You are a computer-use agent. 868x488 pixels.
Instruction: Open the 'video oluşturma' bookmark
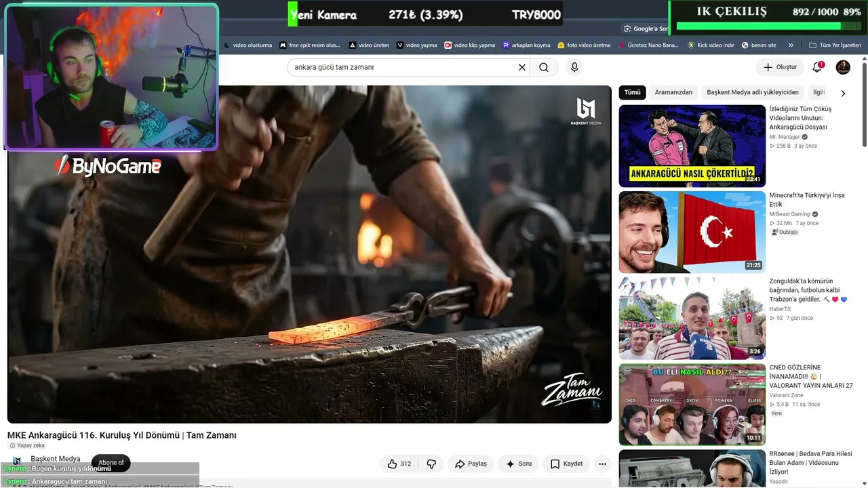[248, 45]
